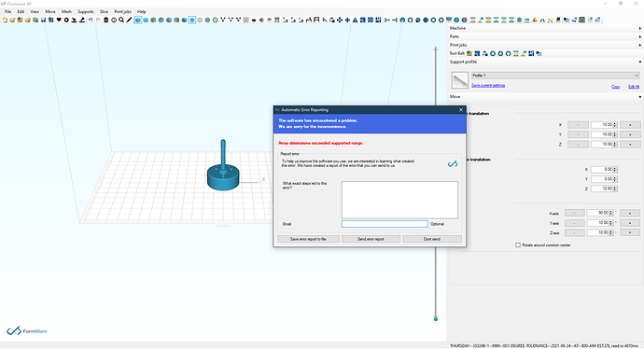644x349 pixels.
Task: Click the first Tool Belt icon
Action: 469,53
